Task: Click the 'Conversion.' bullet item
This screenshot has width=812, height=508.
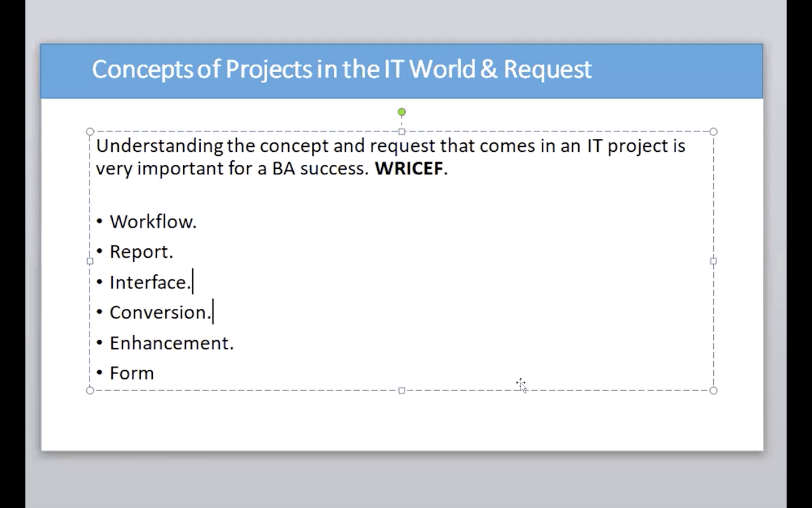Action: 160,312
